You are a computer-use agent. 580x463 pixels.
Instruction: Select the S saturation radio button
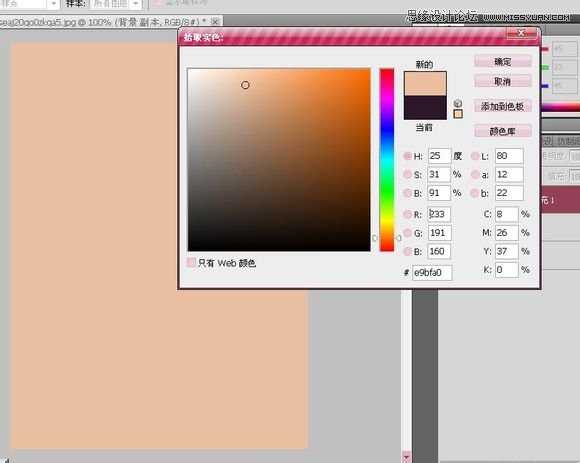coord(407,174)
